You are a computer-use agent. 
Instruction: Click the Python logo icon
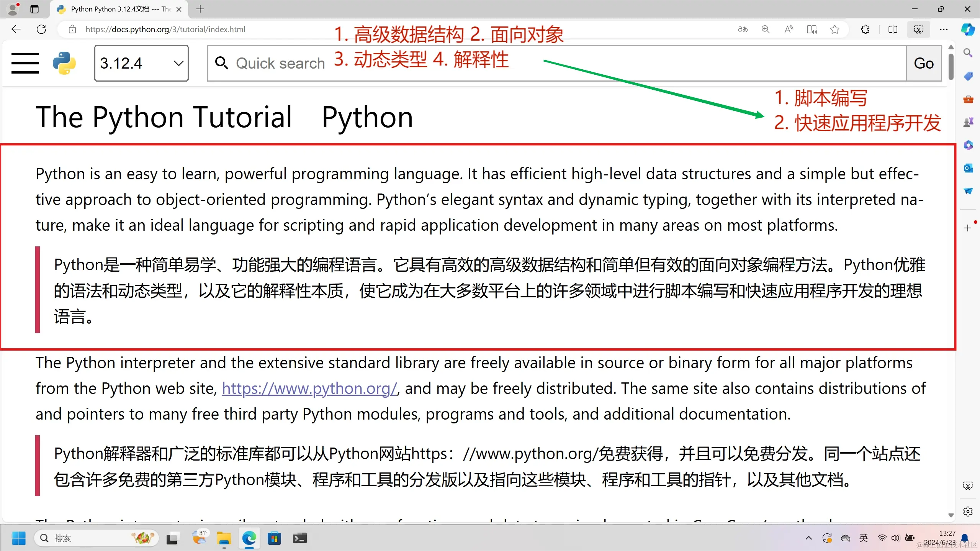(64, 63)
